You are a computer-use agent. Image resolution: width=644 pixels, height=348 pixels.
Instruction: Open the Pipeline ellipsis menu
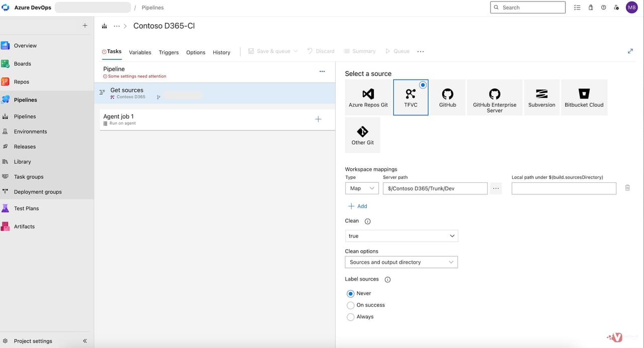[322, 72]
